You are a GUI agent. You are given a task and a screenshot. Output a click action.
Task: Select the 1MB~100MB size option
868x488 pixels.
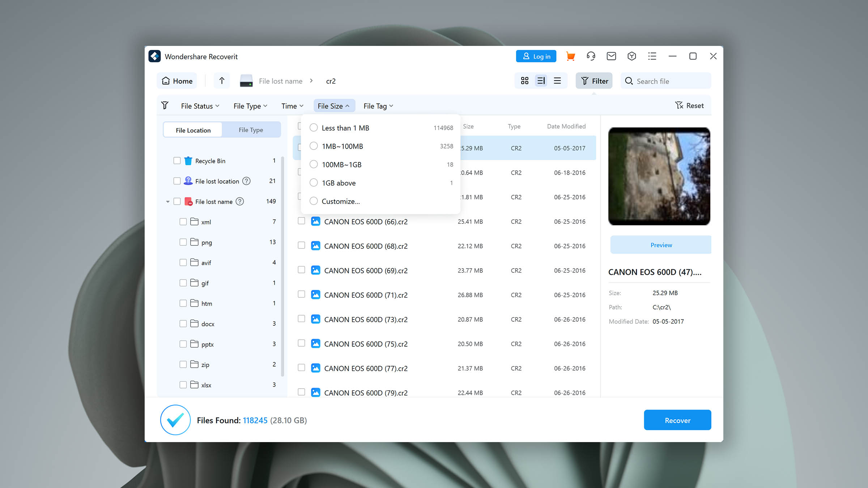(x=314, y=146)
